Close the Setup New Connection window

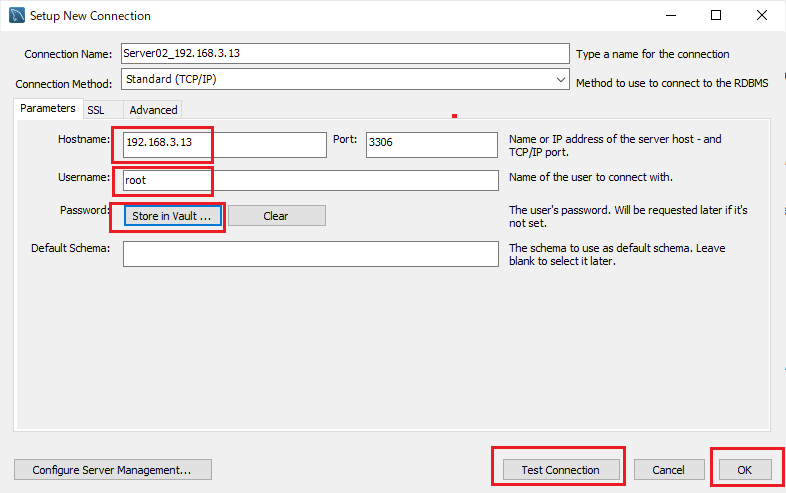click(x=762, y=15)
